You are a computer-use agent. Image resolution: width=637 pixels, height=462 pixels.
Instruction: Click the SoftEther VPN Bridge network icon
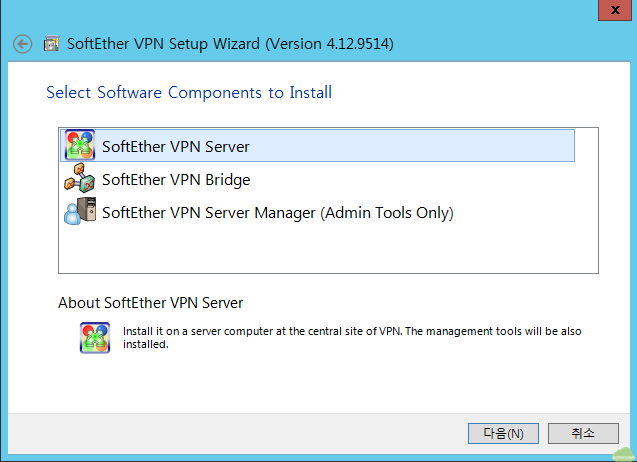tap(80, 178)
